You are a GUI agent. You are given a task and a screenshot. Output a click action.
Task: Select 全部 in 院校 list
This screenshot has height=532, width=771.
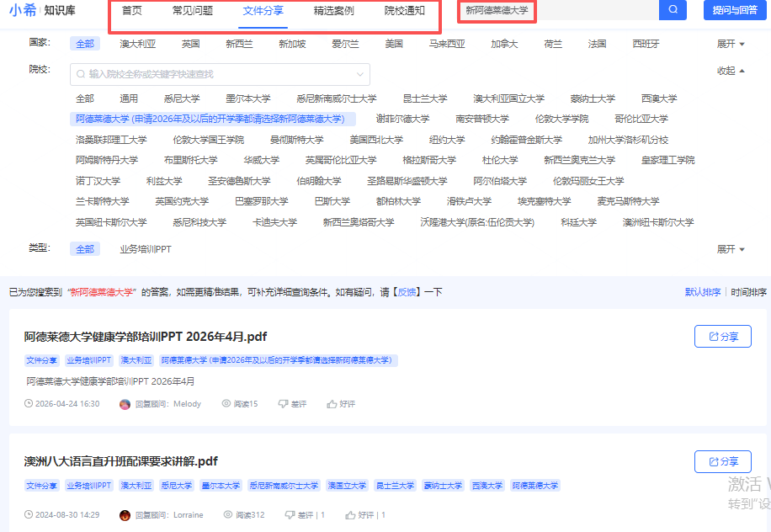[x=85, y=98]
